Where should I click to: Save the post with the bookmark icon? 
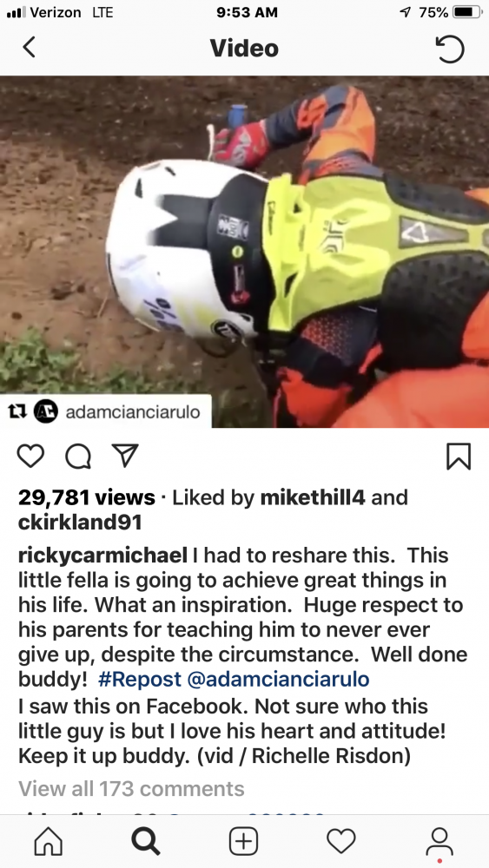point(459,457)
